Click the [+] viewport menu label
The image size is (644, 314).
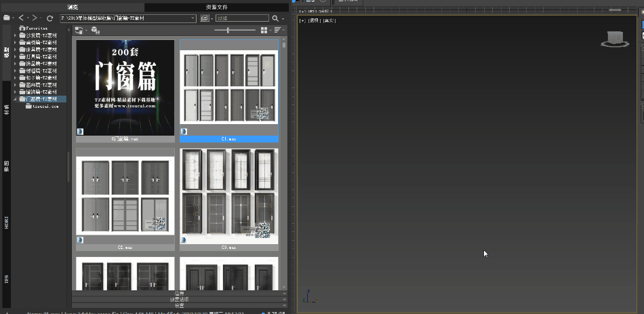pyautogui.click(x=303, y=20)
